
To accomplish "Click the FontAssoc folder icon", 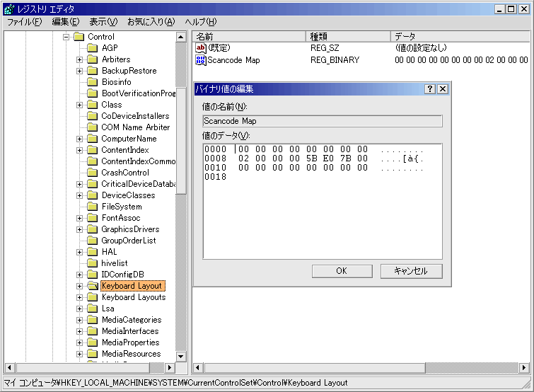I will [92, 218].
